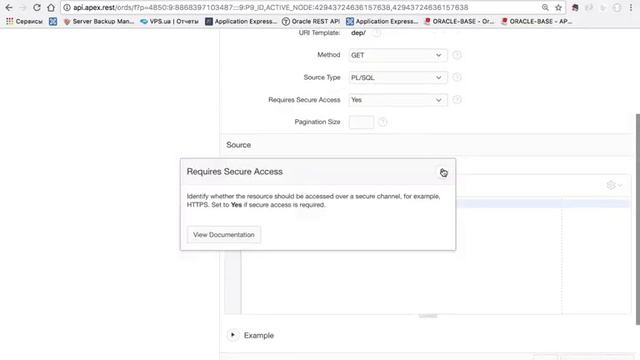Click the Source section heading
Screen dimensions: 640x360
(238, 145)
